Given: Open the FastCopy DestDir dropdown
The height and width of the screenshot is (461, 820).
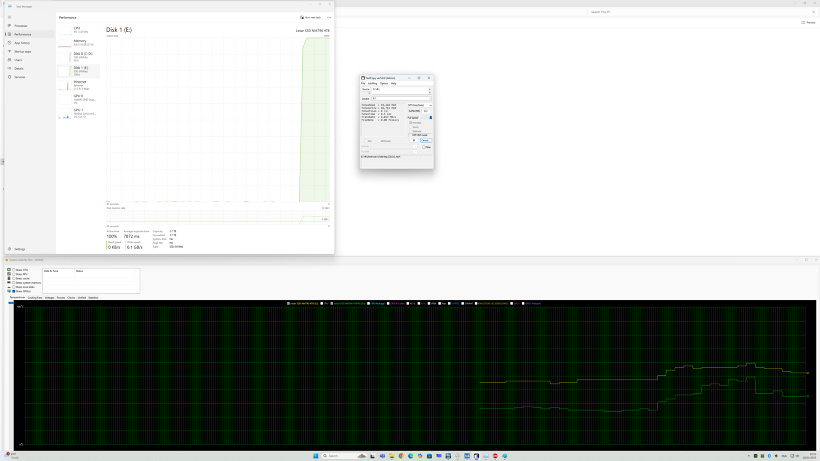Looking at the screenshot, I should [x=429, y=98].
